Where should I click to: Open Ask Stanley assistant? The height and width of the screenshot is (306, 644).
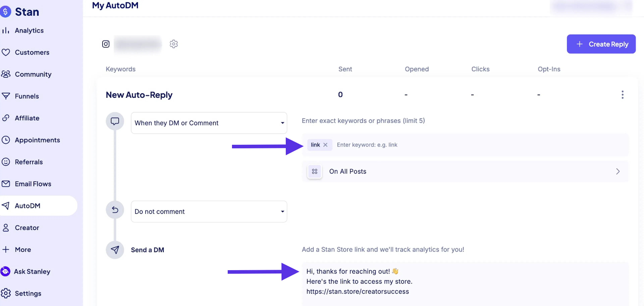point(32,271)
